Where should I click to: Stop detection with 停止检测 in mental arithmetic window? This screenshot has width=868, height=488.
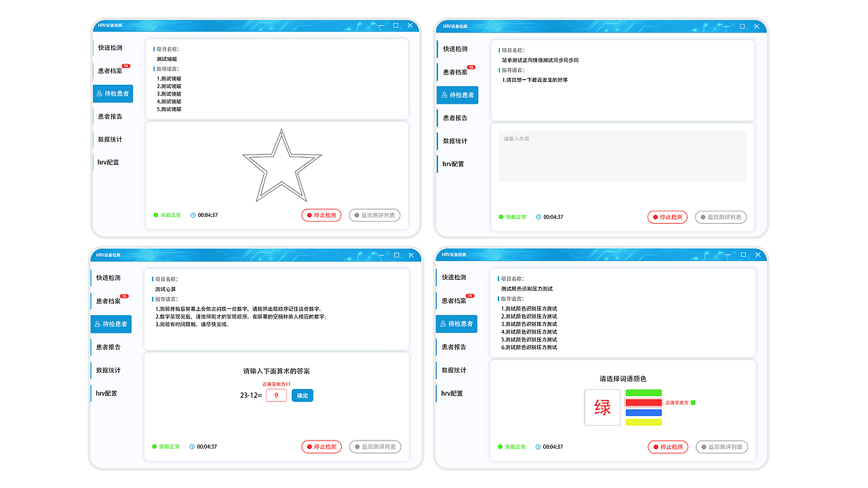pos(321,447)
